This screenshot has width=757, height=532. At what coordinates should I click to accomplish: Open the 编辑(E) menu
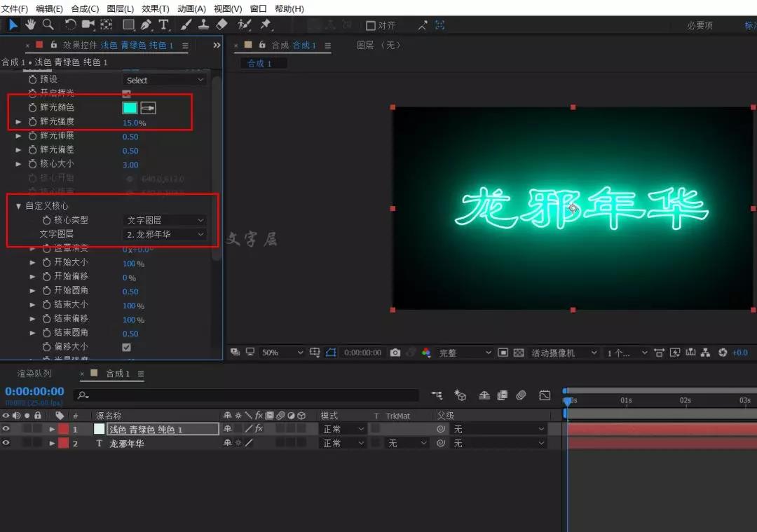[x=49, y=8]
